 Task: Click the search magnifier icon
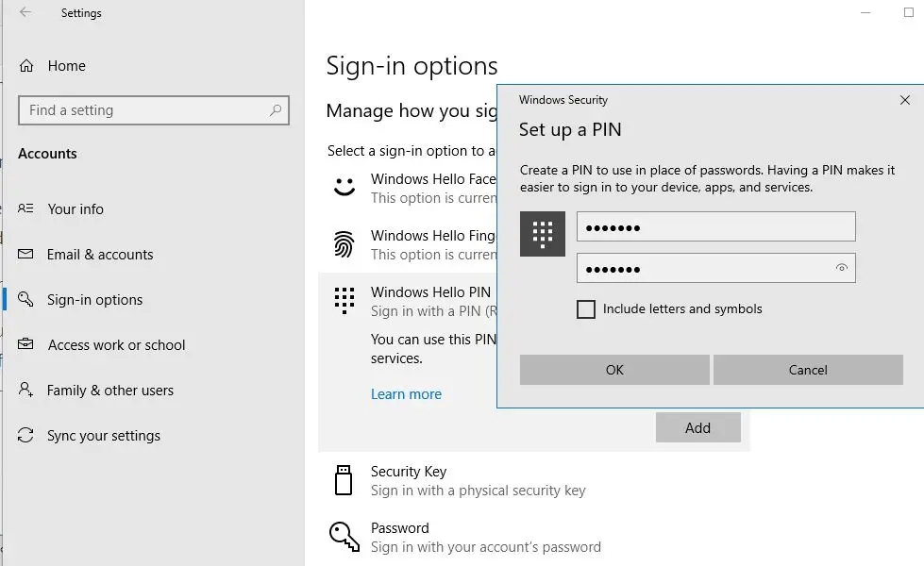pyautogui.click(x=276, y=110)
